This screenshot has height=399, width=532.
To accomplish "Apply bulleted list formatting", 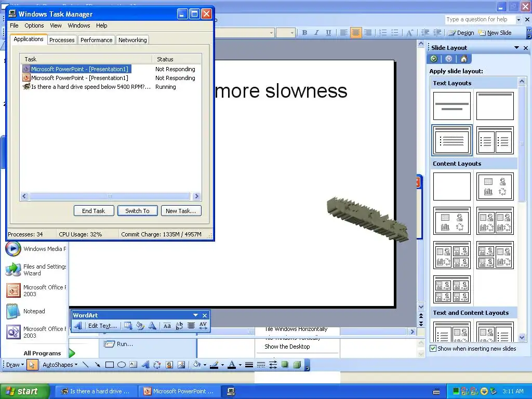I will 395,33.
